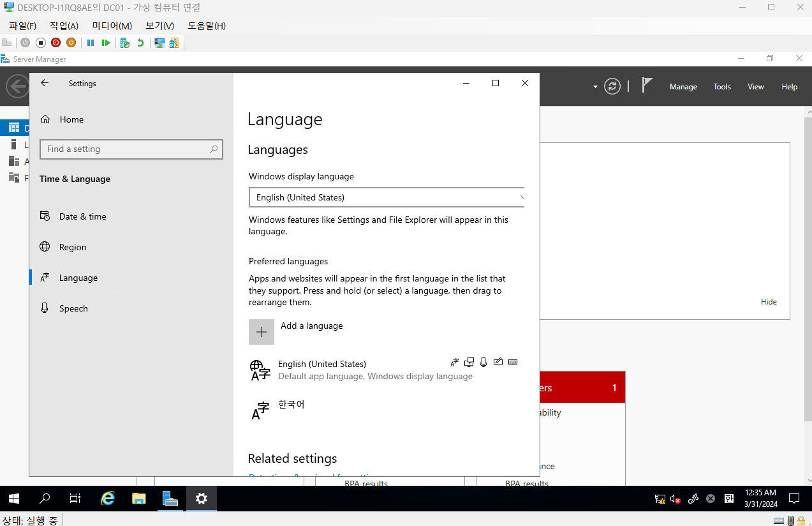Go back in Settings window
This screenshot has height=526, width=812.
pos(45,83)
